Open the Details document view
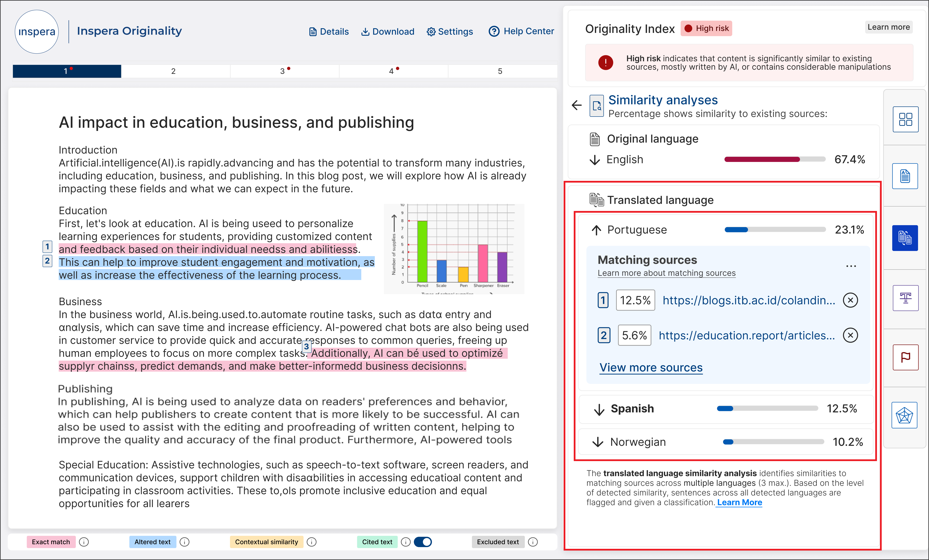 329,32
